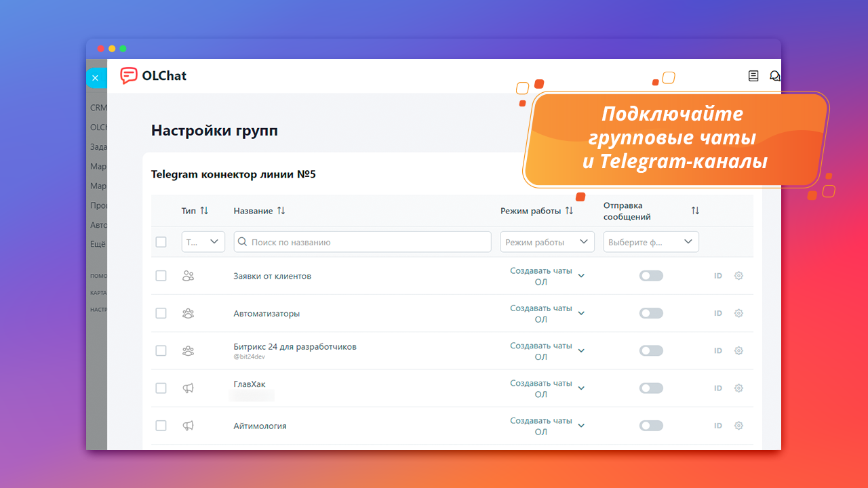
Task: Change work mode for Автоматизаторы
Action: [547, 313]
